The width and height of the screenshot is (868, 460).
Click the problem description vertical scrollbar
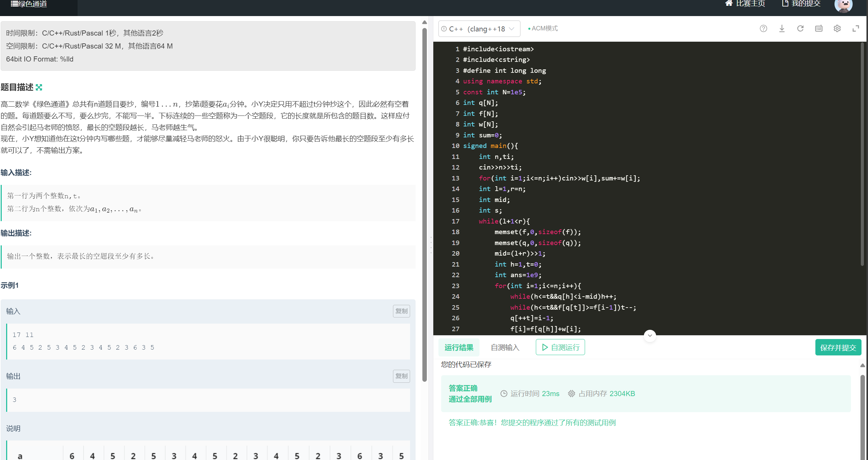coord(424,205)
